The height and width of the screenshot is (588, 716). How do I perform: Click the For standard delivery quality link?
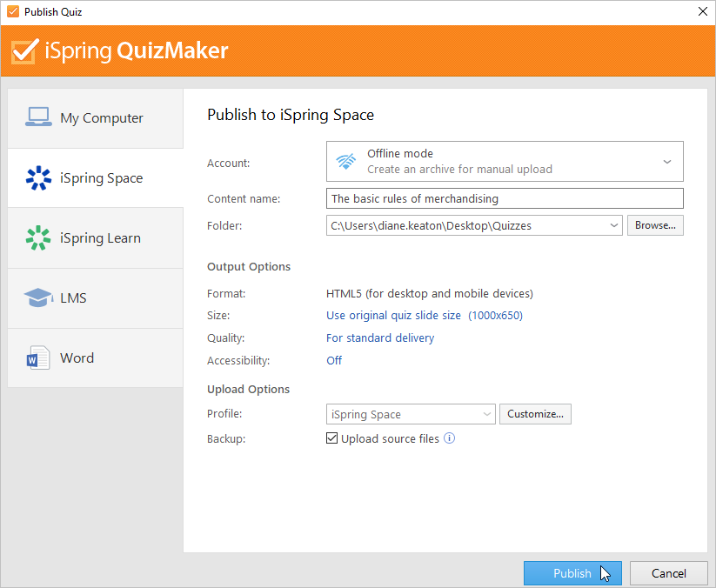click(380, 337)
